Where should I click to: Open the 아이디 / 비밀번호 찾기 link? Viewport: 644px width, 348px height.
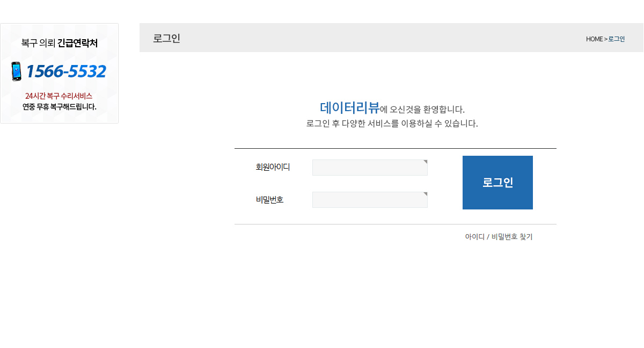click(x=499, y=237)
